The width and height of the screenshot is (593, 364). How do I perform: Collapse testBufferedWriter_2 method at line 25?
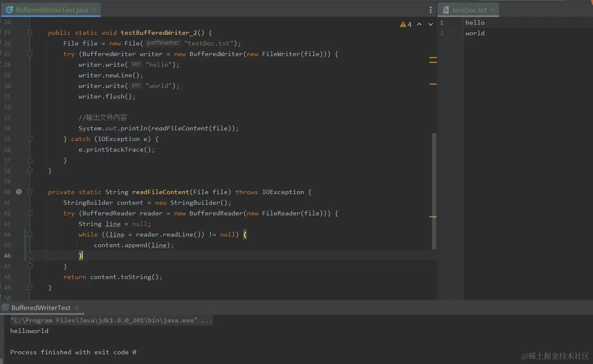click(x=30, y=33)
